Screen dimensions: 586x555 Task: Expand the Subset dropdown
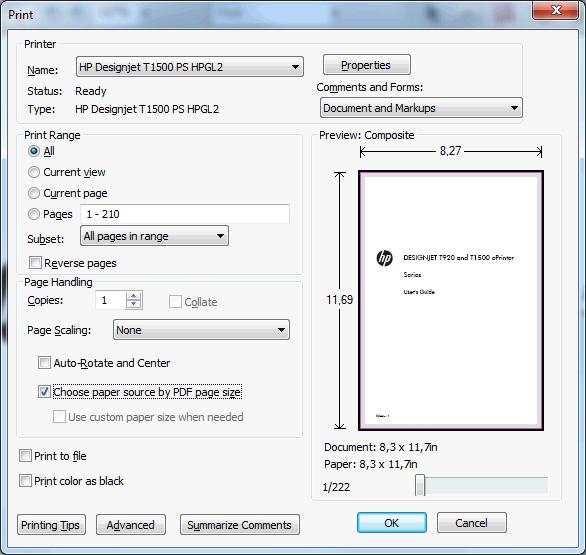(x=154, y=236)
